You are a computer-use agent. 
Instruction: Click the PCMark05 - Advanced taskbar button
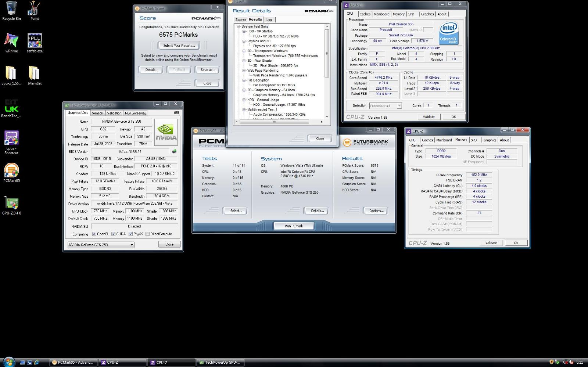point(73,362)
